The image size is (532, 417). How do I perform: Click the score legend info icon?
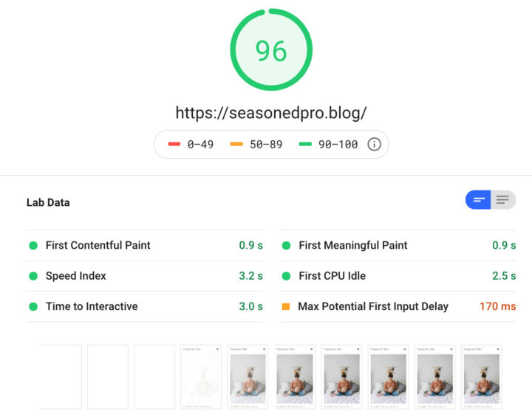click(375, 144)
